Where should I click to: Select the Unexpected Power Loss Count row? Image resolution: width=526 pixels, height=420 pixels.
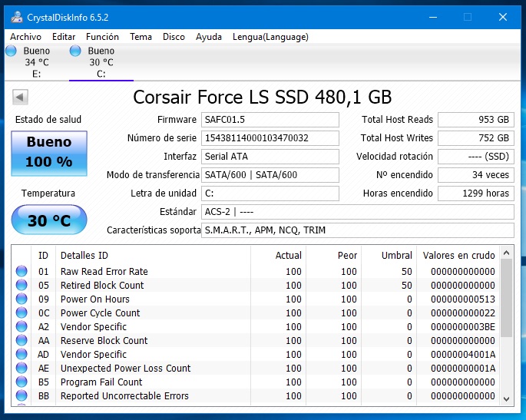[x=125, y=368]
